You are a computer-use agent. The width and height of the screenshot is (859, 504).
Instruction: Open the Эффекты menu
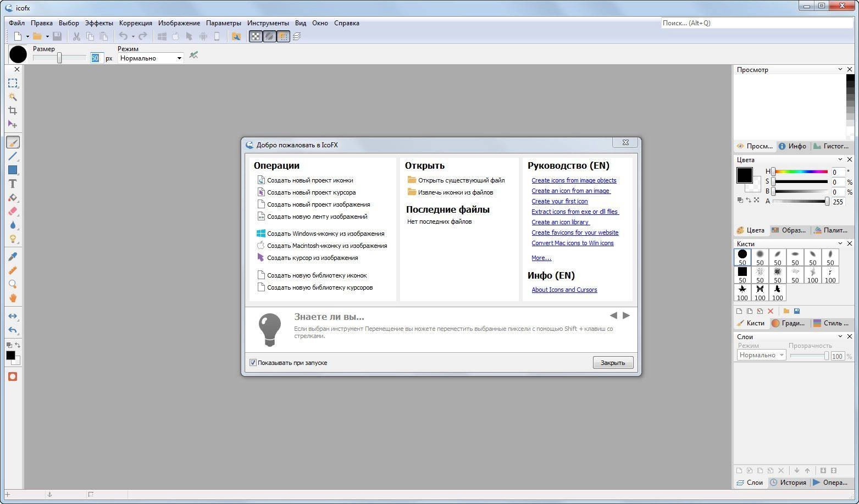pos(99,23)
